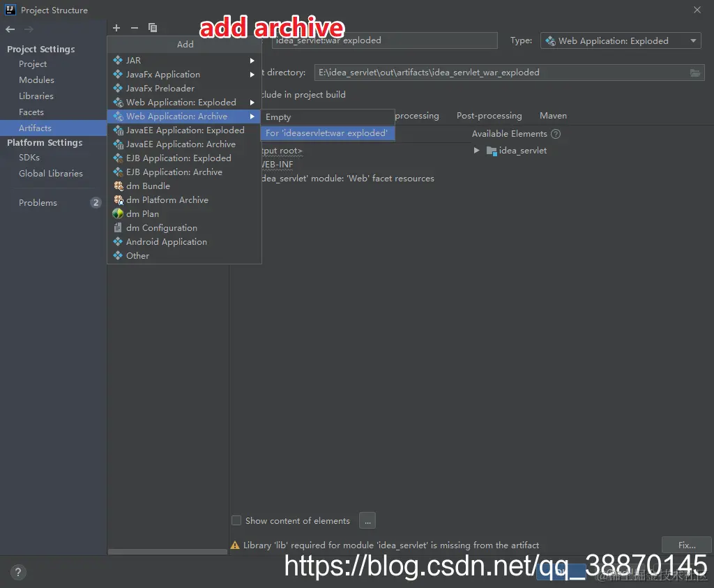Open Libraries settings
Screen dimensions: 714x588
coord(36,96)
